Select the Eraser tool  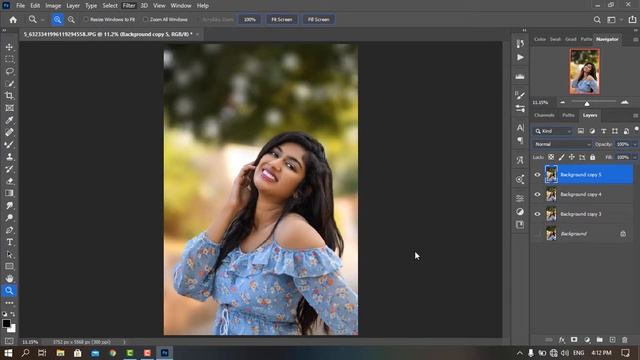tap(9, 181)
